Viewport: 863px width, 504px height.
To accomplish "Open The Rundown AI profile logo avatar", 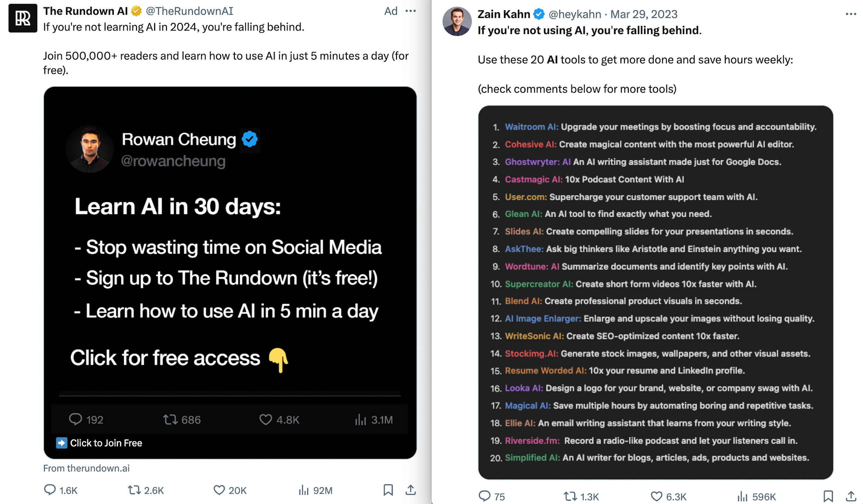I will [x=23, y=18].
